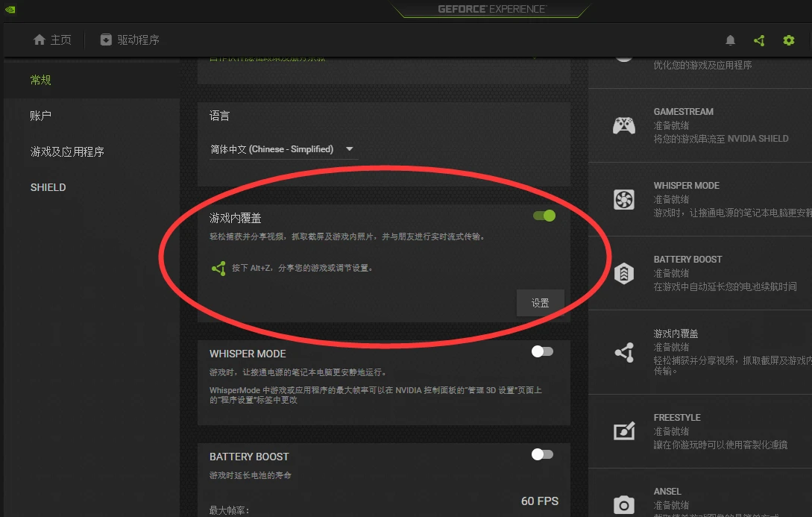
Task: Enable the BATTERY BOOST toggle
Action: [542, 454]
